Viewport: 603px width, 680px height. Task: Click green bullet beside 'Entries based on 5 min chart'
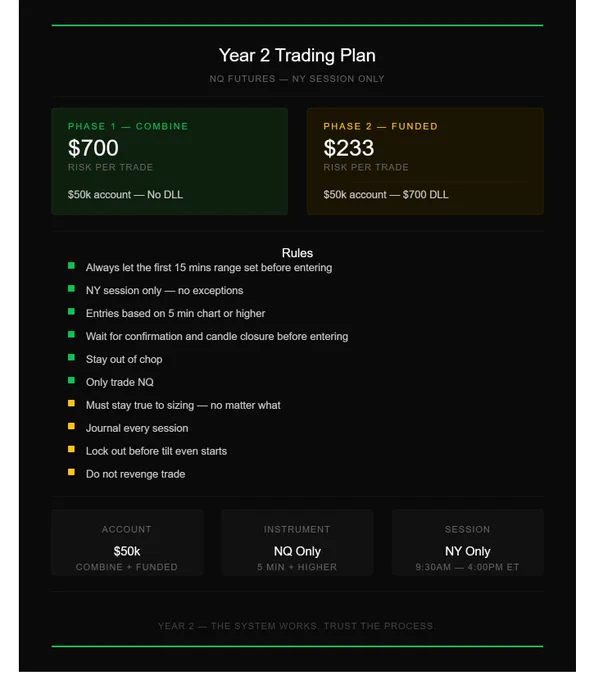coord(71,312)
